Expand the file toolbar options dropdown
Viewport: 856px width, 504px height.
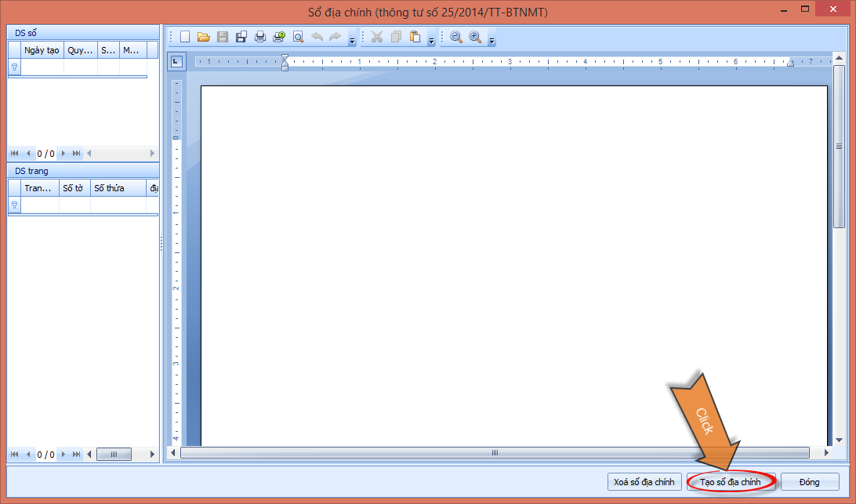click(x=353, y=39)
